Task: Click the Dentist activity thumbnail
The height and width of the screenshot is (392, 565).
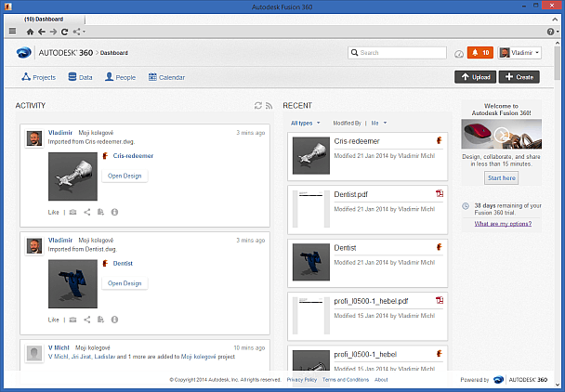Action: point(72,284)
